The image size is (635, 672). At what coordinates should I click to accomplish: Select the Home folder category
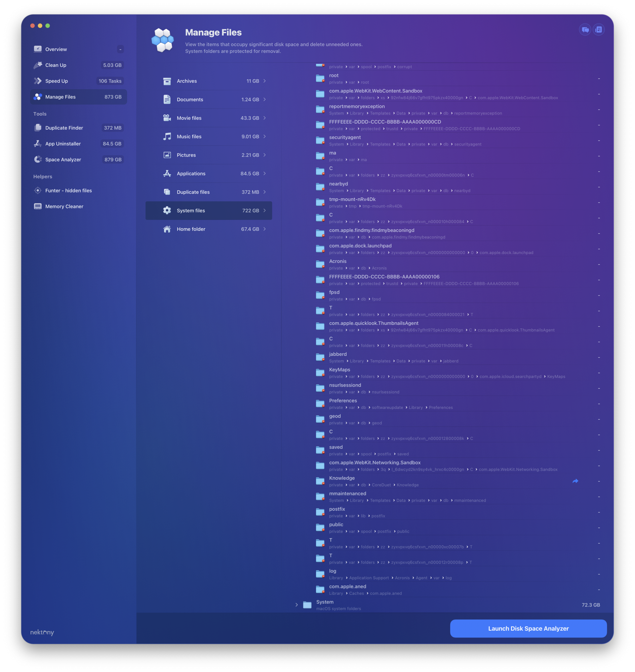click(x=209, y=229)
